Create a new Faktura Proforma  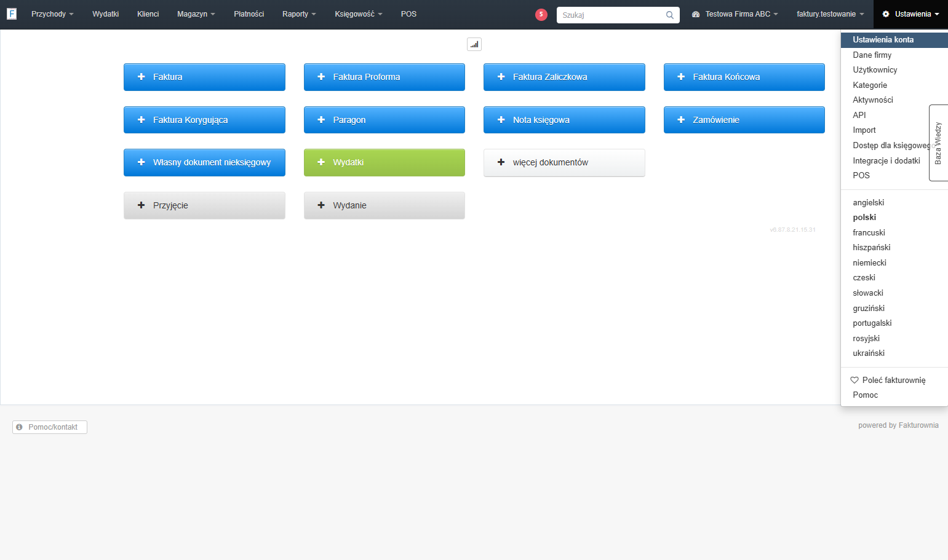point(384,77)
